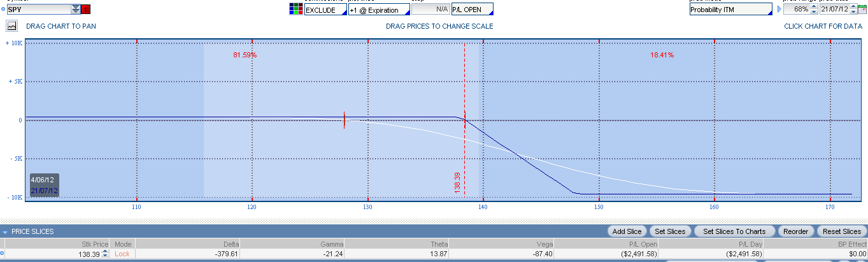Screen dimensions: 868x262
Task: Open the P/L OPEN dropdown
Action: click(x=472, y=10)
